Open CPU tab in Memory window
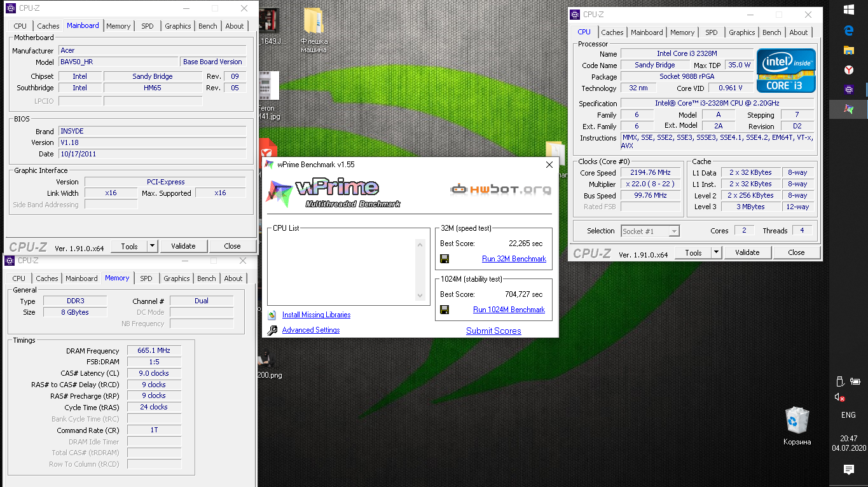 pos(19,278)
